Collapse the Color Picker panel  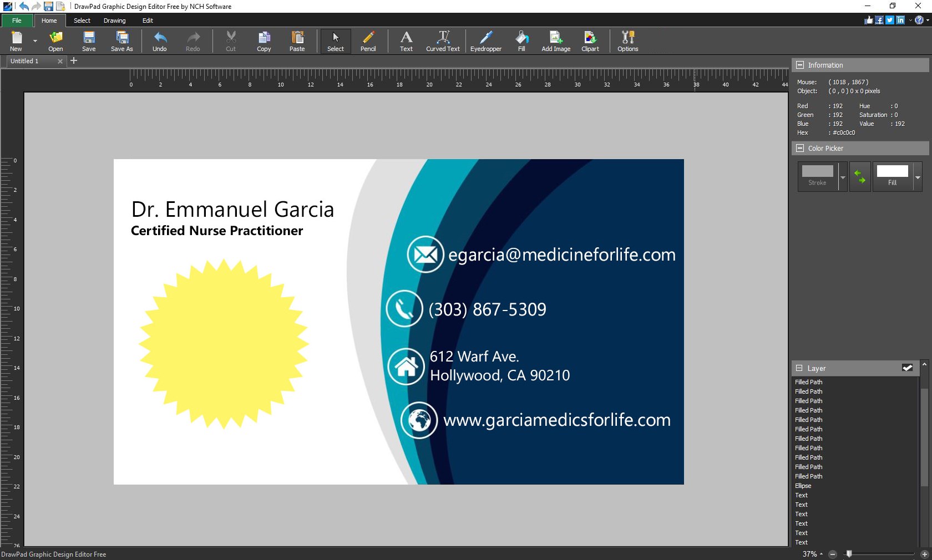coord(801,148)
